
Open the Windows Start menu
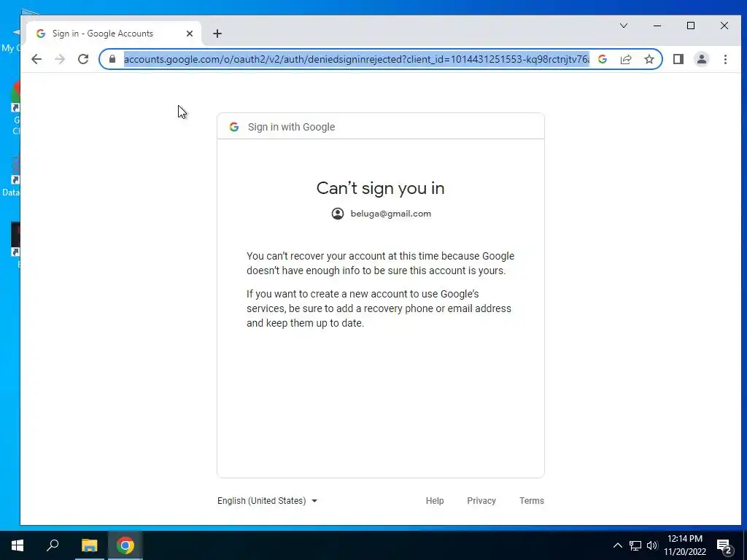coord(18,545)
